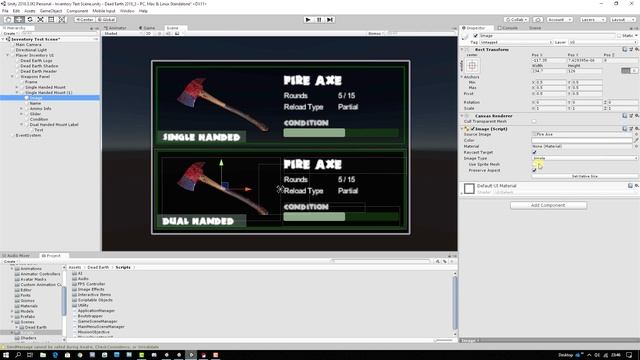Open the Project Create dropdown
The height and width of the screenshot is (360, 640).
[x=10, y=261]
